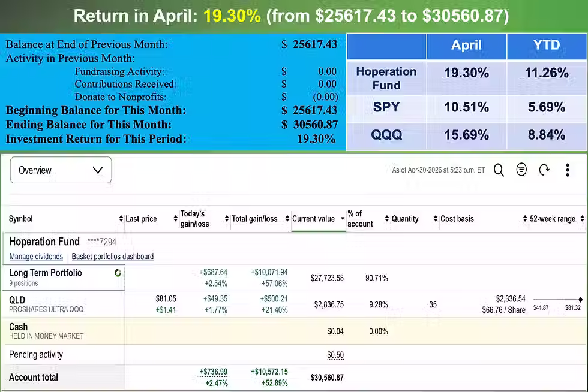588x392 pixels.
Task: Open the Basket portfolios dashboard link
Action: click(113, 257)
